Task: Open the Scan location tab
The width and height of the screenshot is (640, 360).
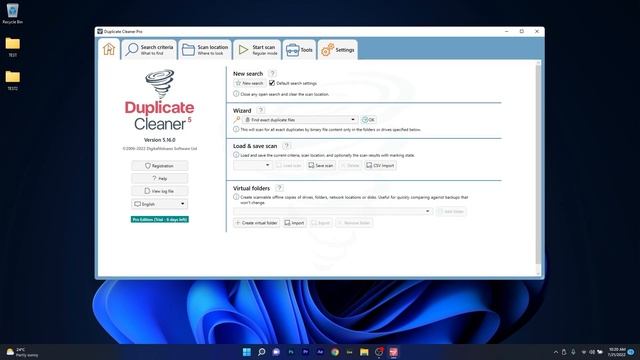Action: pos(205,50)
